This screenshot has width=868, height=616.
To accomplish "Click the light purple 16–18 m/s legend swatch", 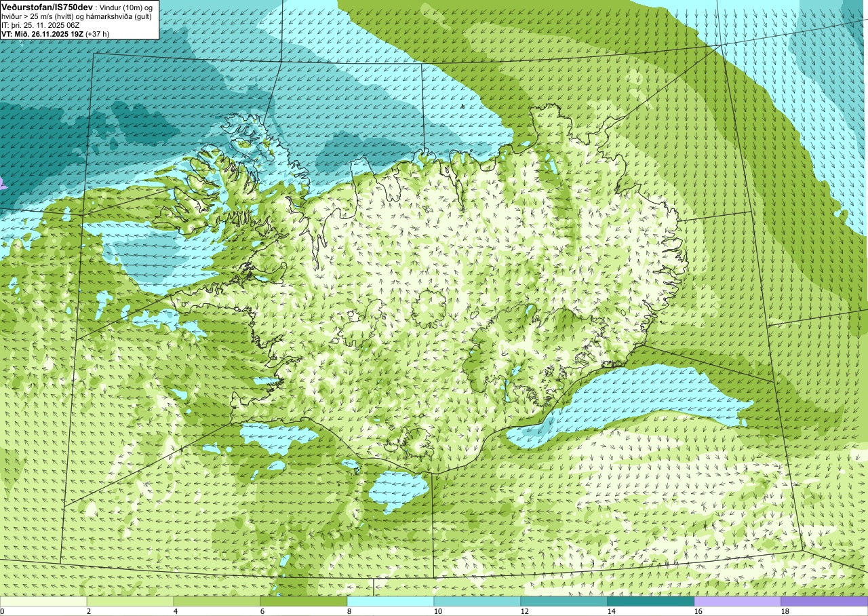I will pyautogui.click(x=738, y=601).
